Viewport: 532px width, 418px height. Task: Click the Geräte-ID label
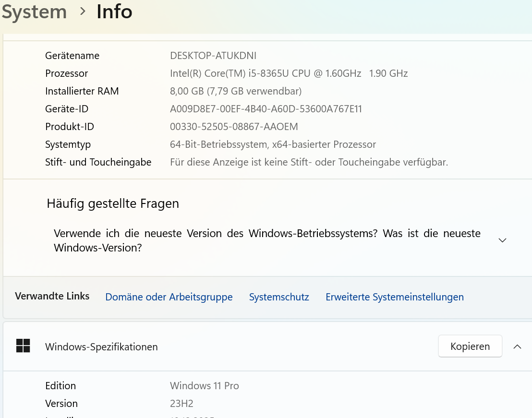pos(66,109)
